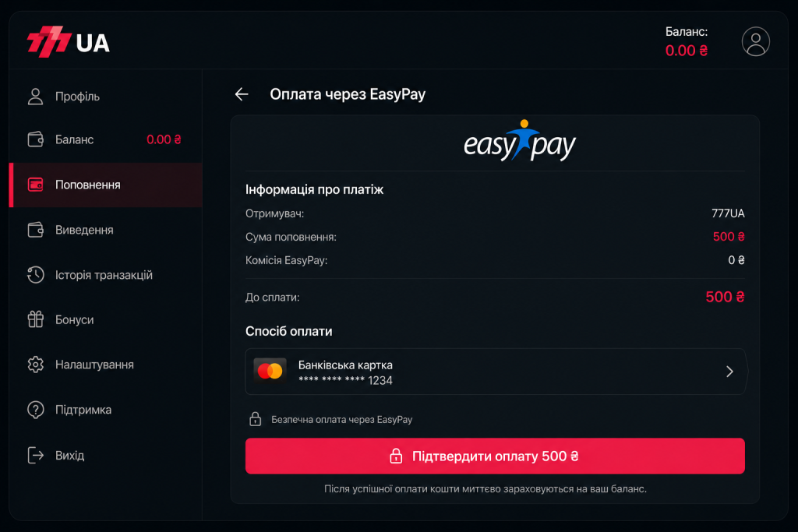The height and width of the screenshot is (532, 798).
Task: Click the EasyPay logo
Action: point(520,141)
